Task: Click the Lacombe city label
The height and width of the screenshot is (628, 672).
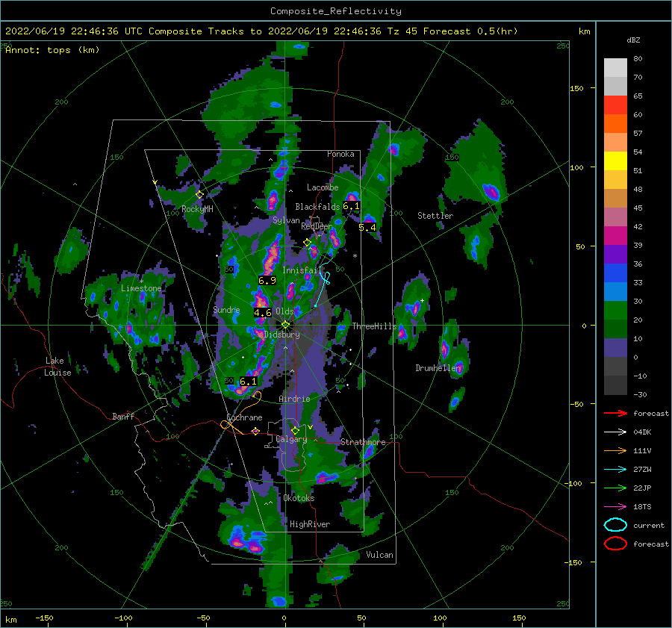Action: 323,187
